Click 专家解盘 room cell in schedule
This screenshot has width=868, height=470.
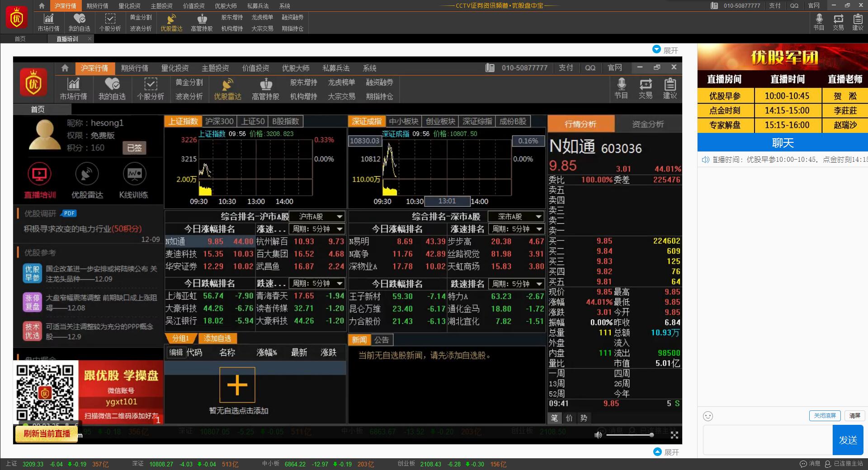(x=725, y=125)
